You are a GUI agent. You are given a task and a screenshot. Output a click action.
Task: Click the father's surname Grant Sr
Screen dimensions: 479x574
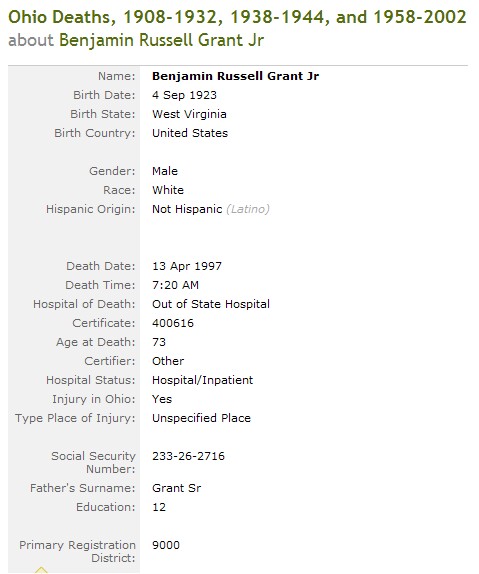click(177, 488)
